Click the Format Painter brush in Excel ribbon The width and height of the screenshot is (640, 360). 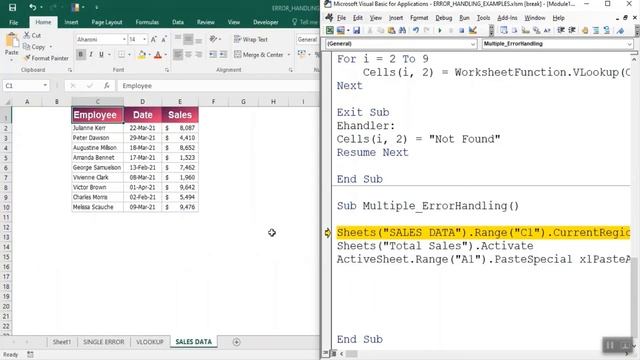click(27, 58)
